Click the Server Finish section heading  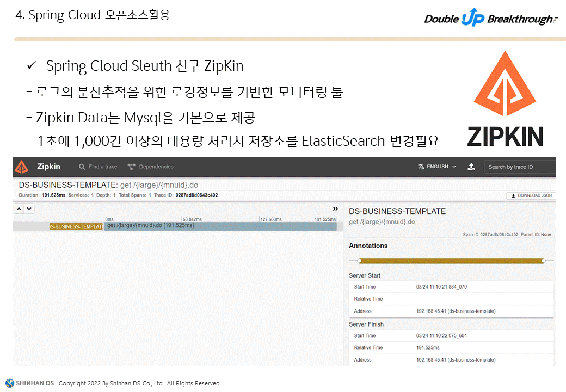pyautogui.click(x=366, y=324)
